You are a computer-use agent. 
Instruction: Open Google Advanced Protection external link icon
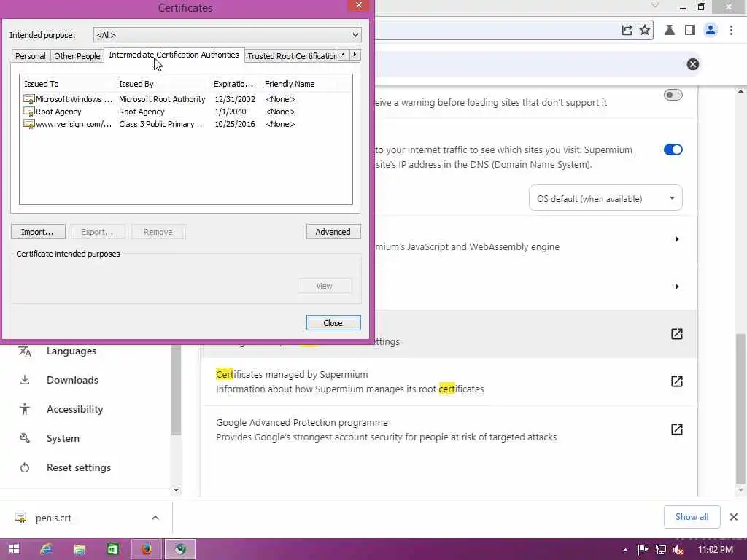676,429
